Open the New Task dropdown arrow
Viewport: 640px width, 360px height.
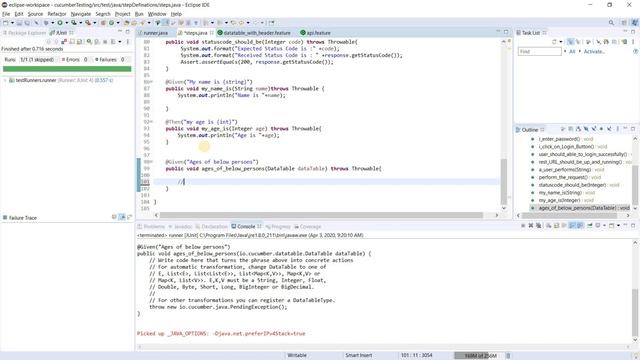561,42
